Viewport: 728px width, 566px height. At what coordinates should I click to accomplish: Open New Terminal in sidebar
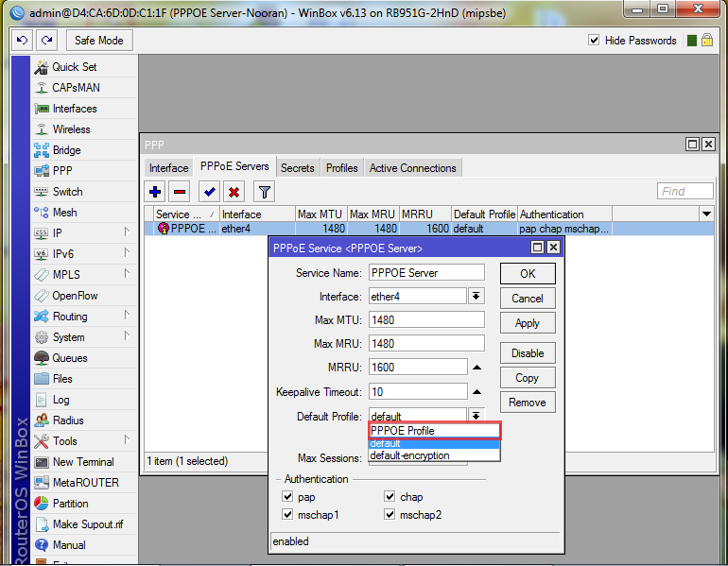83,462
